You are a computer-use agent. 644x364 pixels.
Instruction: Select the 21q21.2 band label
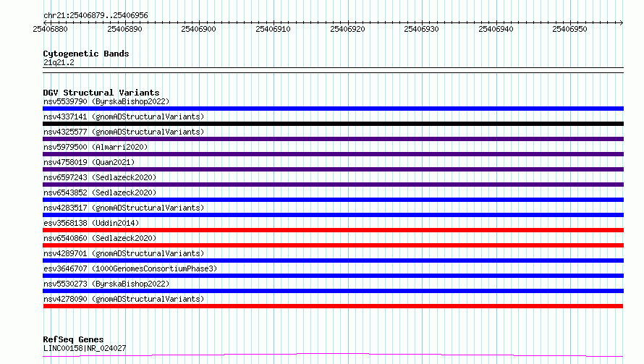[x=59, y=62]
